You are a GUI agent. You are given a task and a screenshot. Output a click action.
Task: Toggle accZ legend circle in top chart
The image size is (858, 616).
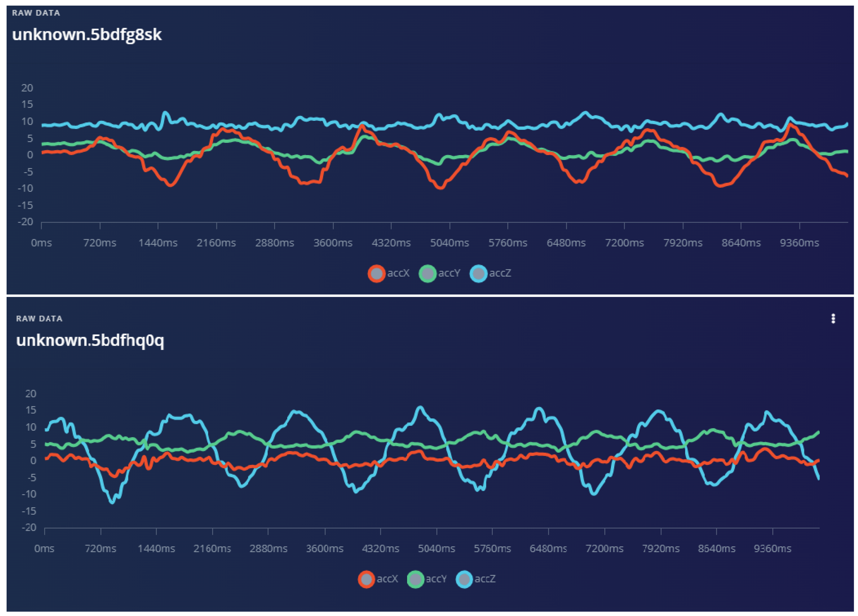click(x=479, y=273)
